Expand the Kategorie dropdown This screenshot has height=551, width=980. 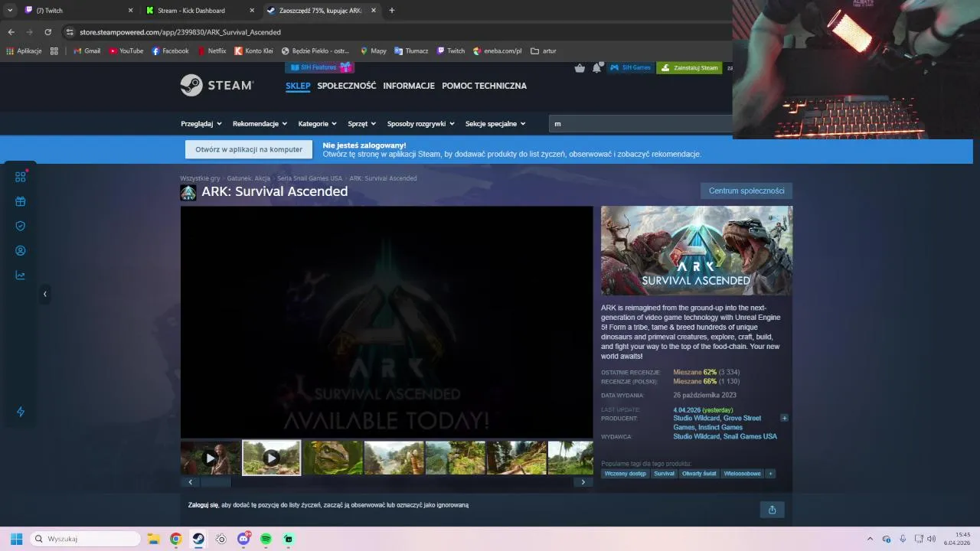pos(318,123)
